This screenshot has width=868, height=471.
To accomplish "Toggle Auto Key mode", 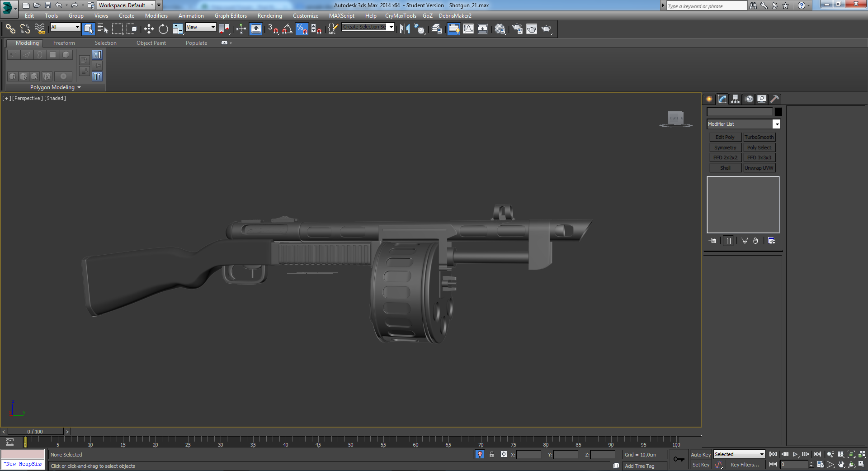I will pyautogui.click(x=701, y=455).
